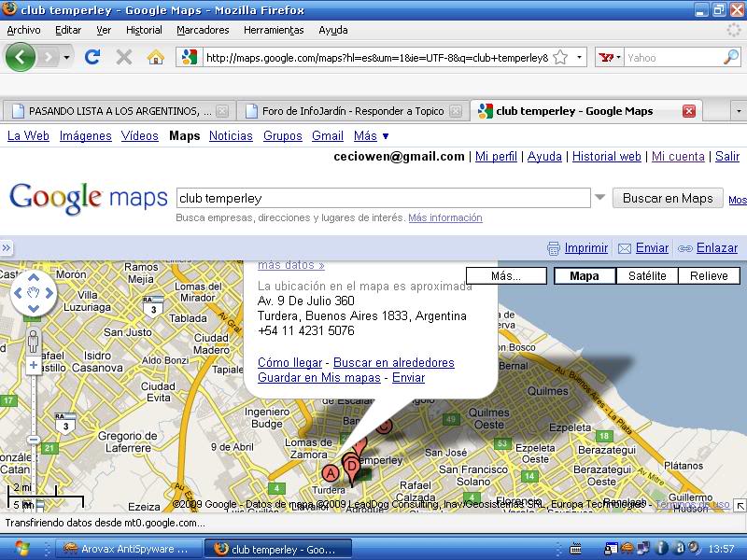The width and height of the screenshot is (747, 560).
Task: Open the Cómo llegar directions link
Action: (x=289, y=362)
